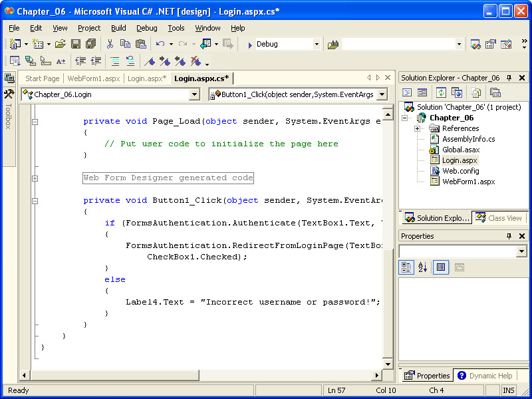
Task: Expand the References tree node
Action: pyautogui.click(x=417, y=128)
